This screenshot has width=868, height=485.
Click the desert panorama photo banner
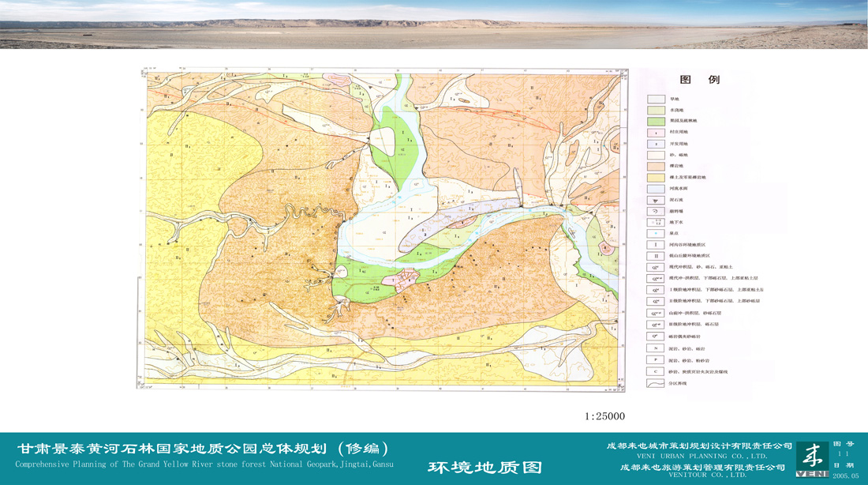[x=434, y=24]
